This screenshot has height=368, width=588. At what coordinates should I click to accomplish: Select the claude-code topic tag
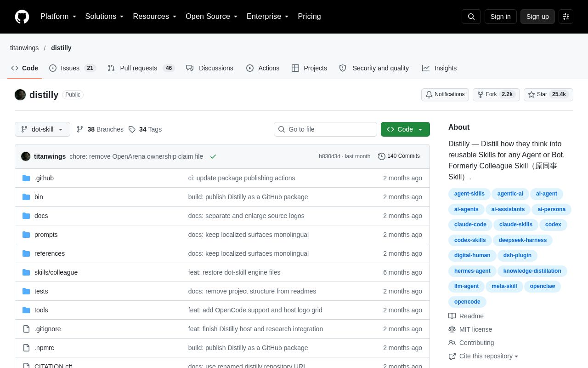coord(470,224)
